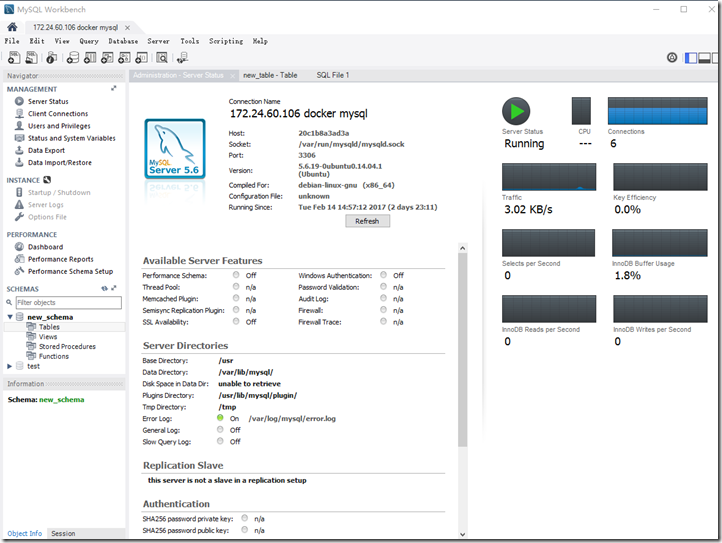
Task: Open the Options File entry
Action: [47, 217]
